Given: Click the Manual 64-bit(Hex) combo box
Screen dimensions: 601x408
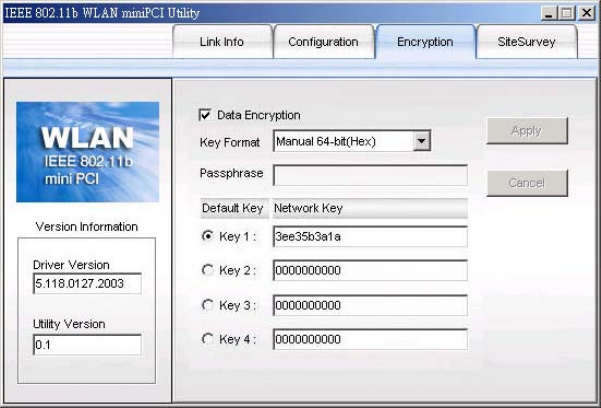Looking at the screenshot, I should point(352,141).
